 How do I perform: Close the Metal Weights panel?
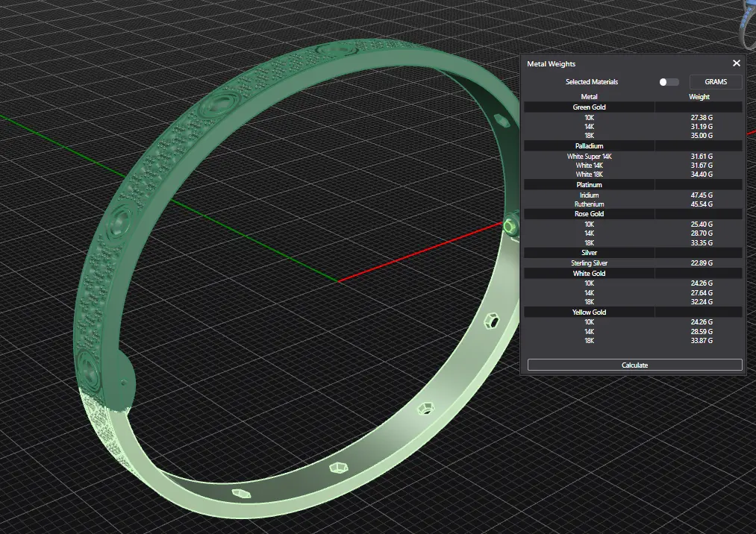(737, 63)
